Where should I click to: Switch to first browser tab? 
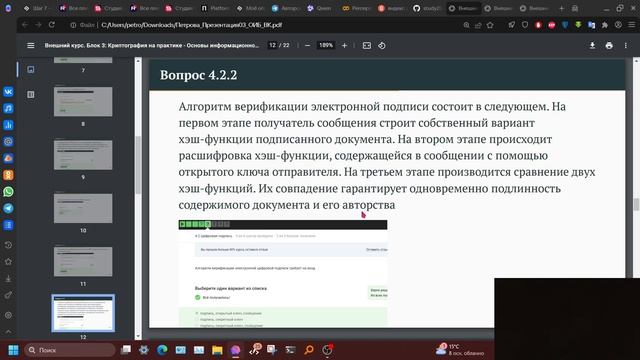[x=36, y=8]
